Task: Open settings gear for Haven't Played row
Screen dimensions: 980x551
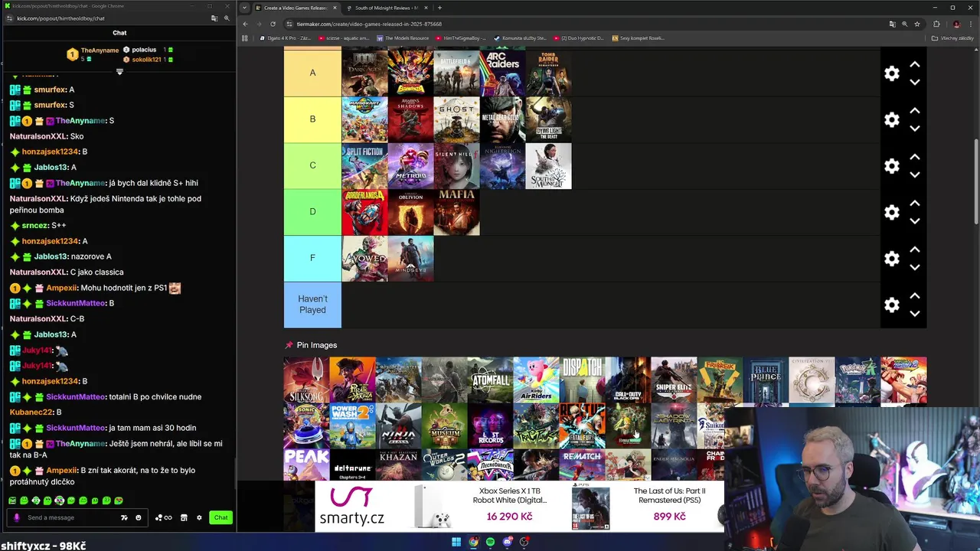Action: (x=892, y=305)
